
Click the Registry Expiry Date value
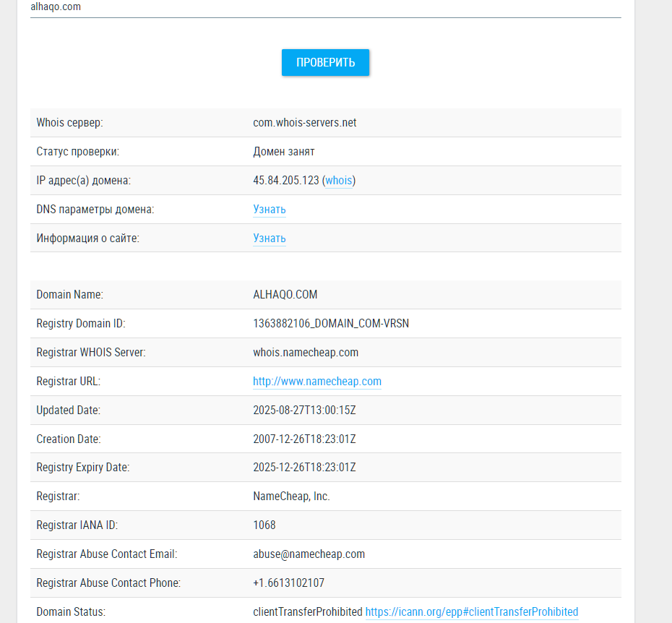pyautogui.click(x=304, y=468)
